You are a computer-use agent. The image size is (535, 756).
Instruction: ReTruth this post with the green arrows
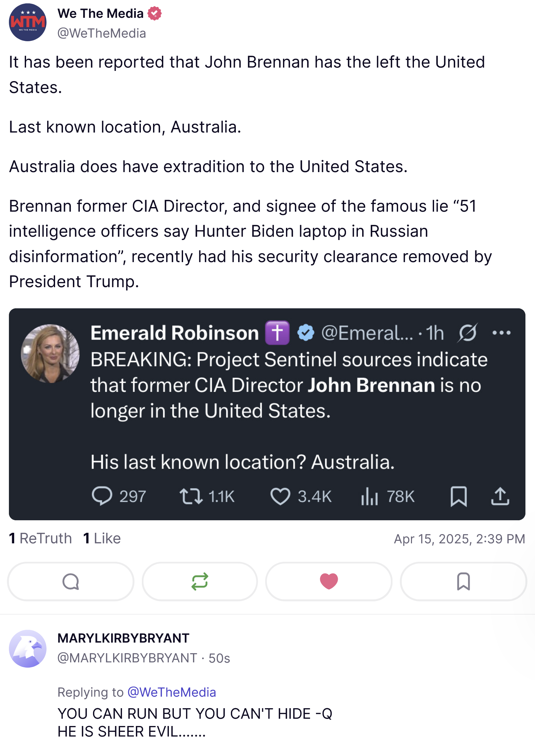coord(200,581)
